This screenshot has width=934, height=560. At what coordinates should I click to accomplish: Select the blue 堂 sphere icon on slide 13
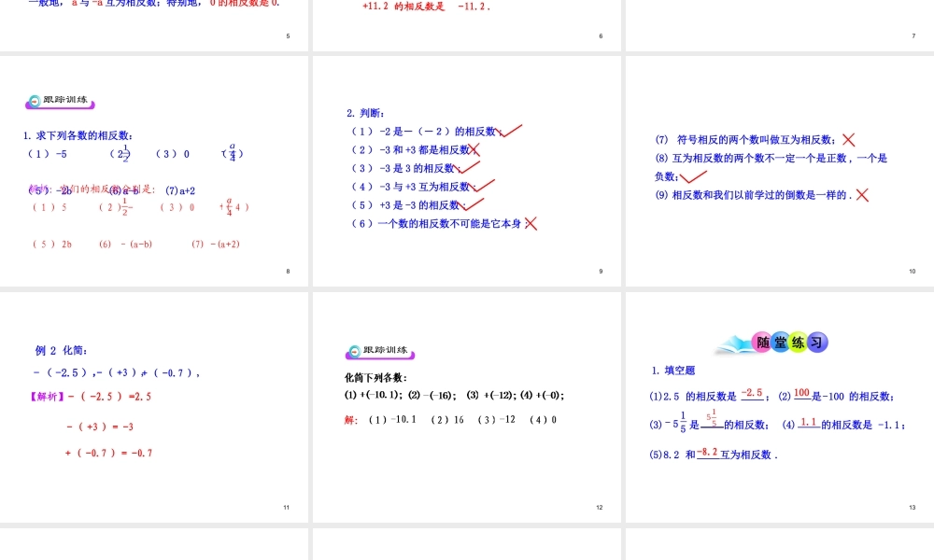point(779,343)
